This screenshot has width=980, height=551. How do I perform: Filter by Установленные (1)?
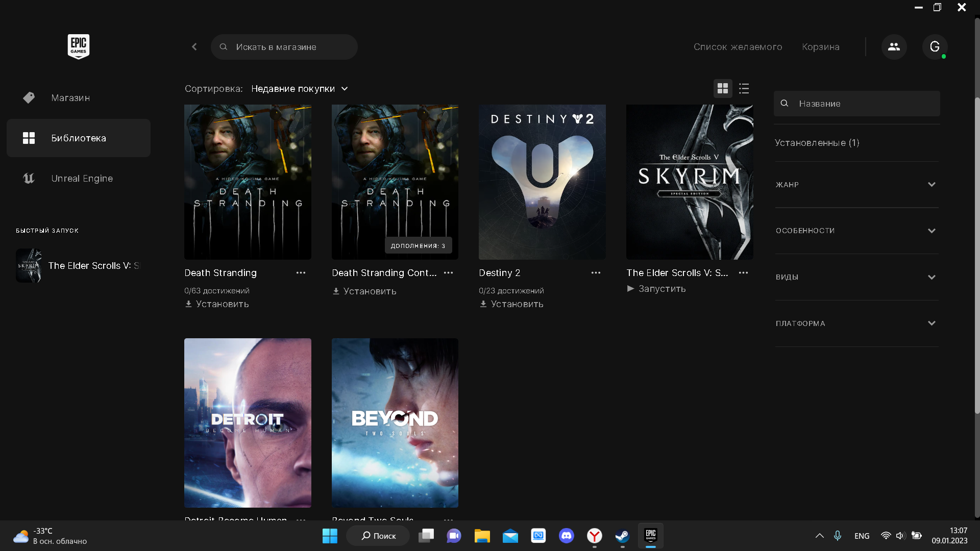coord(817,143)
